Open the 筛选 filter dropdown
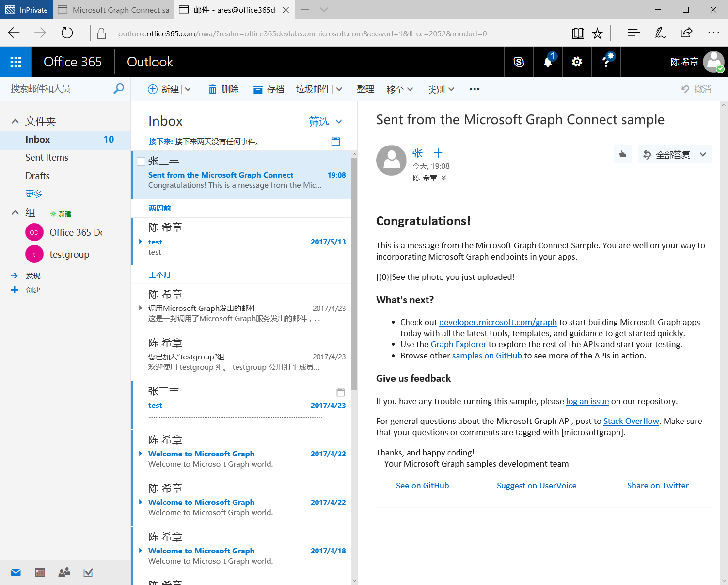Image resolution: width=728 pixels, height=585 pixels. pyautogui.click(x=325, y=122)
